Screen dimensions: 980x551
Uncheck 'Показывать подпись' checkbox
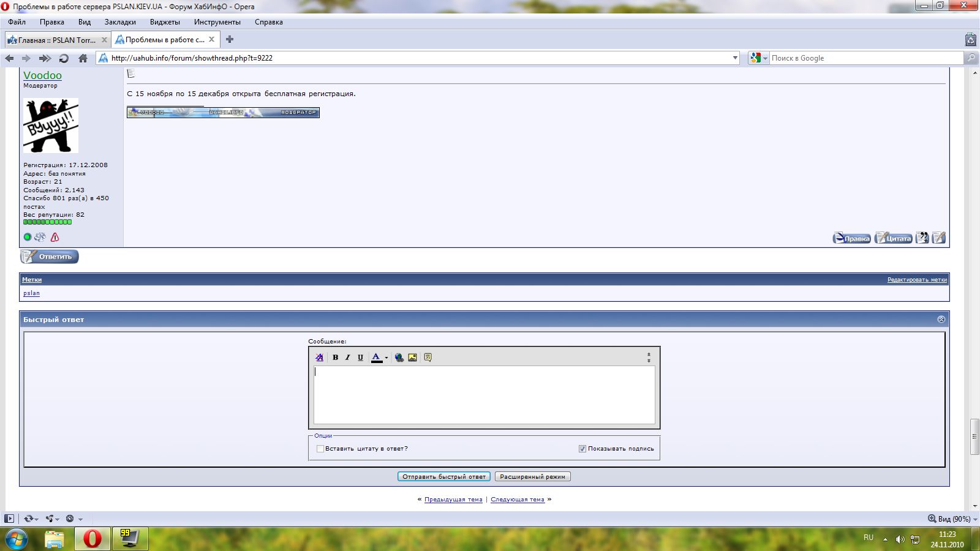tap(582, 449)
